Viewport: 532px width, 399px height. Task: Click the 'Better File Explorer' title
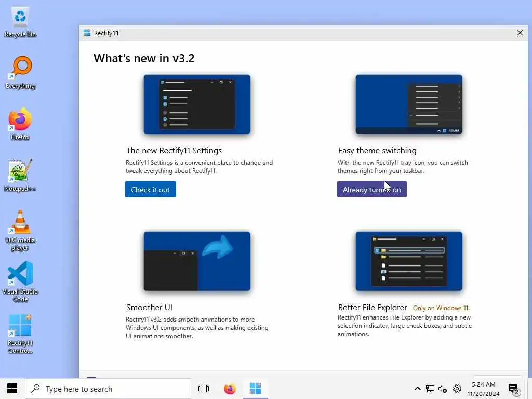(373, 308)
